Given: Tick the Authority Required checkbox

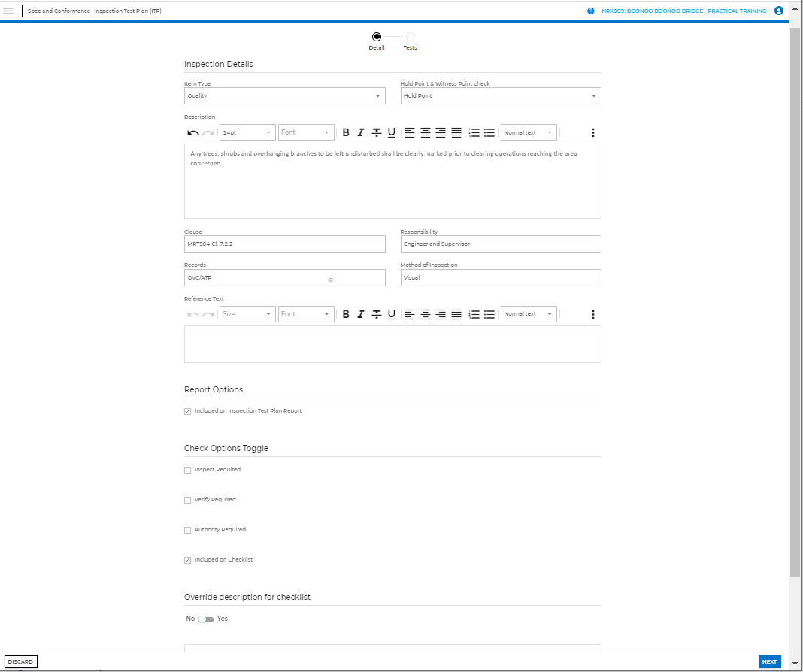Looking at the screenshot, I should (188, 530).
